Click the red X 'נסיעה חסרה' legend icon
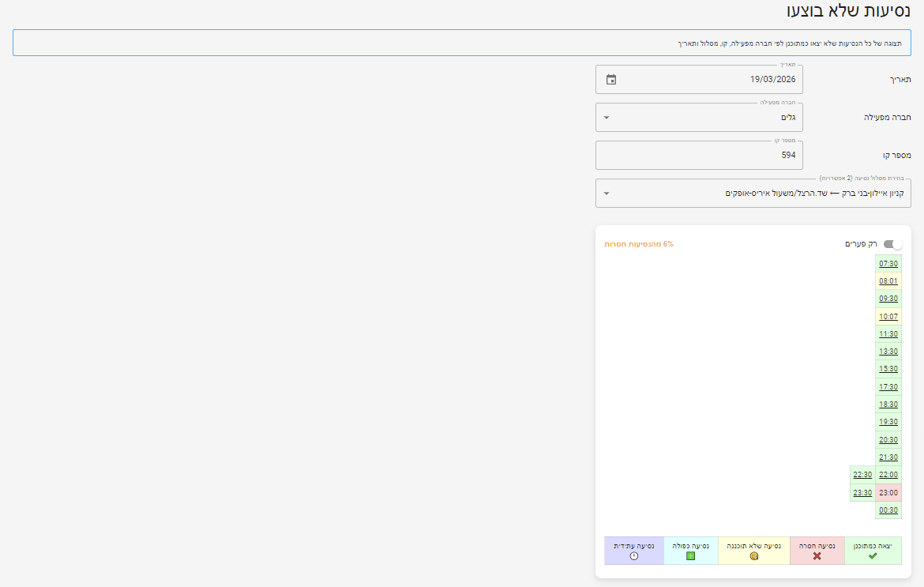The width and height of the screenshot is (924, 587). point(817,555)
